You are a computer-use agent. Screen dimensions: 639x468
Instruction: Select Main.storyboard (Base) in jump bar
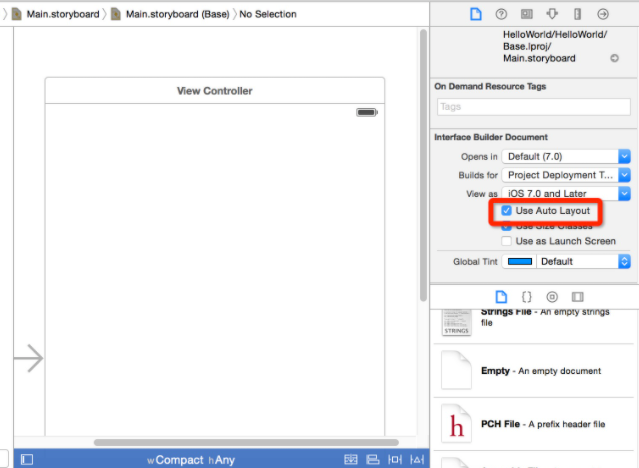pyautogui.click(x=177, y=14)
